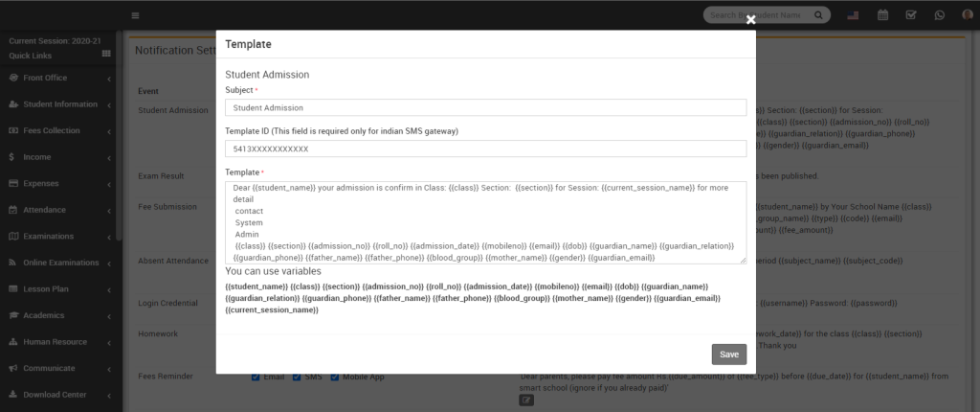The image size is (980, 412).
Task: Toggle the Email checkbox for Fees Reminder
Action: [256, 377]
